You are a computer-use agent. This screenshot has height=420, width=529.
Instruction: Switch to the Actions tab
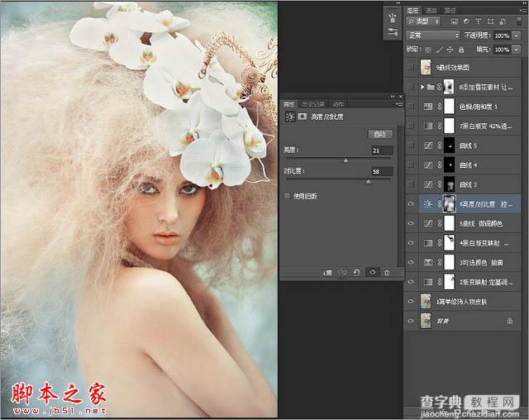click(x=338, y=104)
